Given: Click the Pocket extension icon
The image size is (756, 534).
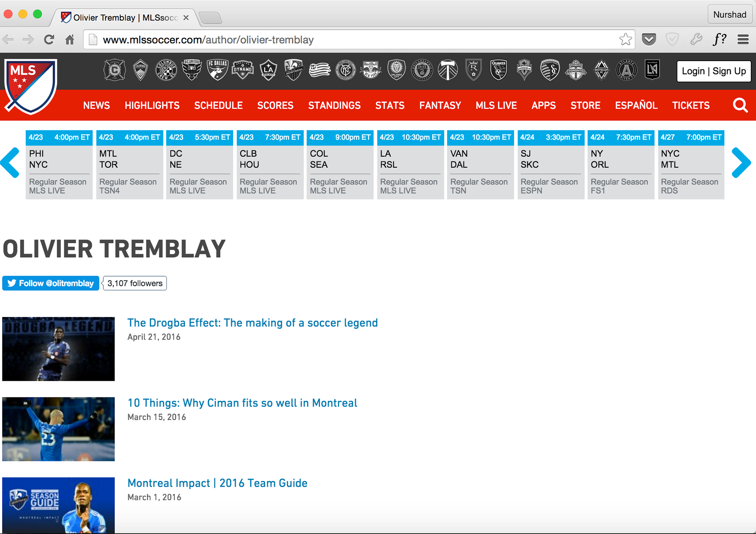Looking at the screenshot, I should pyautogui.click(x=649, y=39).
